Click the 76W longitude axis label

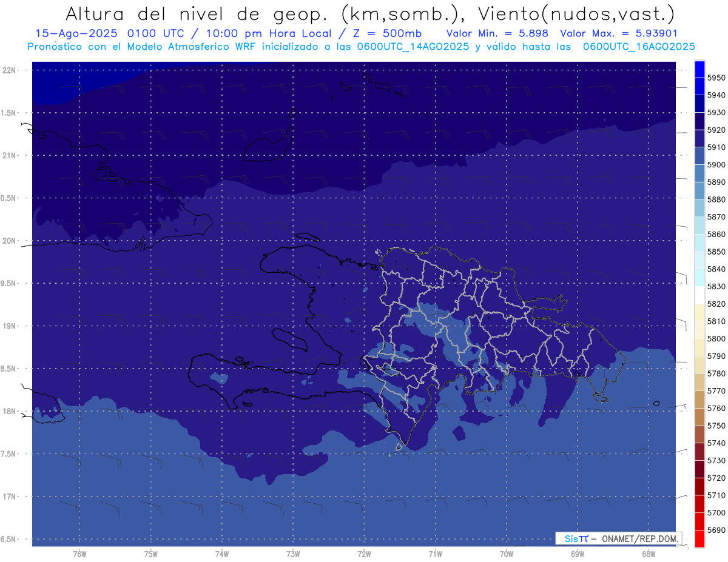79,554
